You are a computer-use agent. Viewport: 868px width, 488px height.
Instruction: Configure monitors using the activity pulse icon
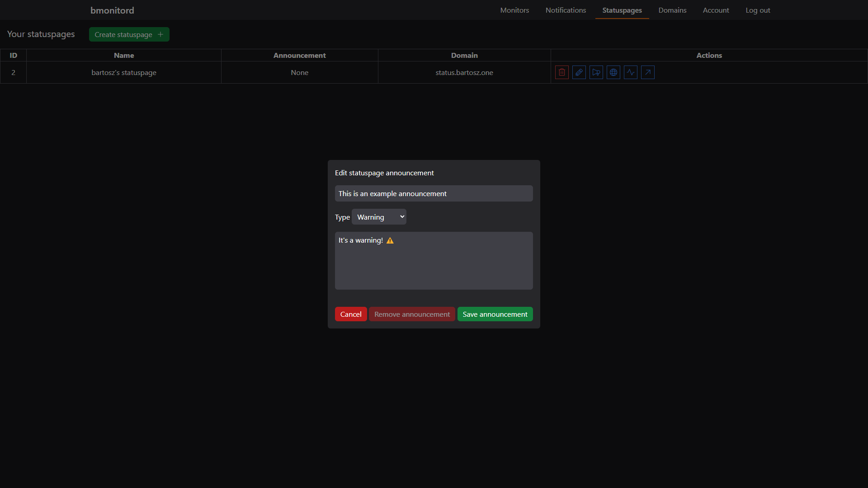click(630, 72)
